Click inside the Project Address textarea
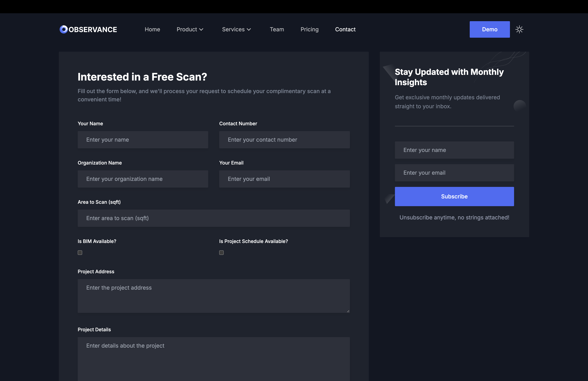The height and width of the screenshot is (381, 588). point(214,296)
